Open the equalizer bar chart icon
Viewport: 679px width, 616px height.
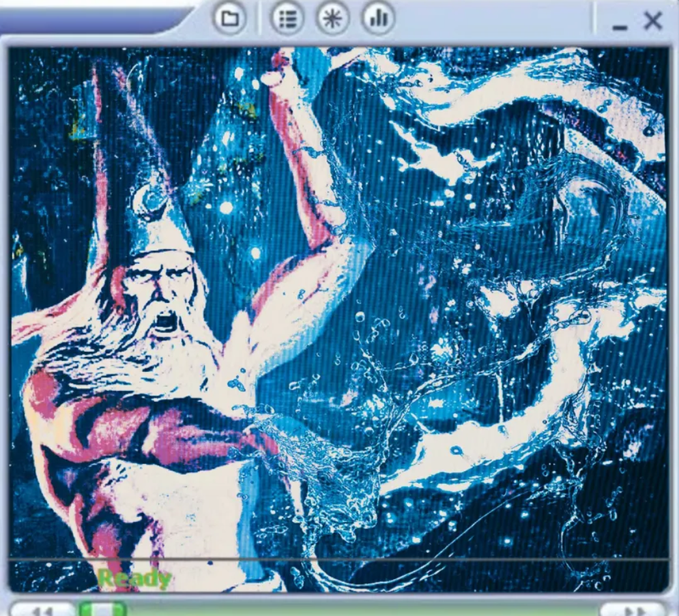point(378,18)
